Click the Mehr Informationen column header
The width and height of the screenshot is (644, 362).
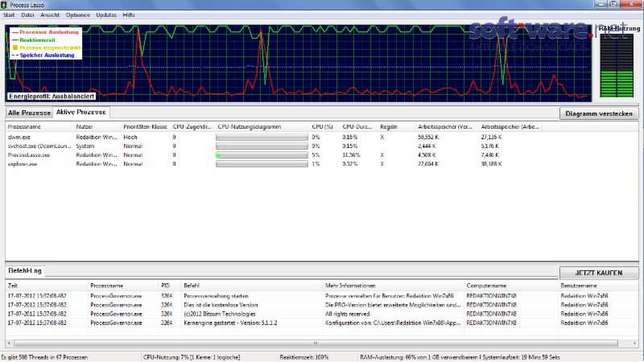tap(394, 286)
